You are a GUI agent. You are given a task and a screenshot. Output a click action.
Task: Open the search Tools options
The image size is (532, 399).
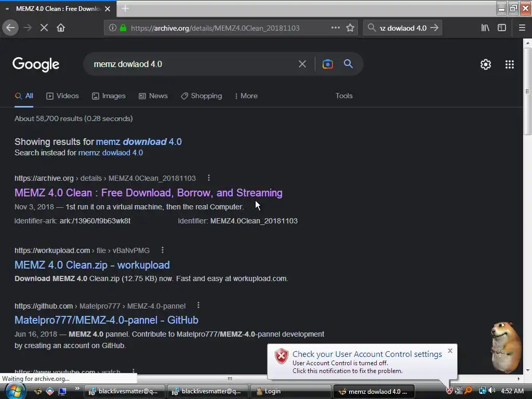[344, 96]
